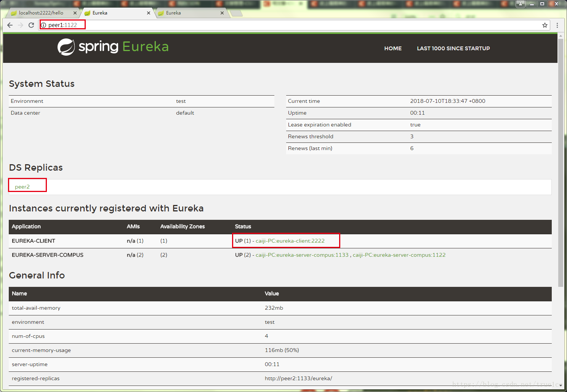Open LAST 1000 SINCE STARTUP page
The height and width of the screenshot is (392, 567).
453,48
